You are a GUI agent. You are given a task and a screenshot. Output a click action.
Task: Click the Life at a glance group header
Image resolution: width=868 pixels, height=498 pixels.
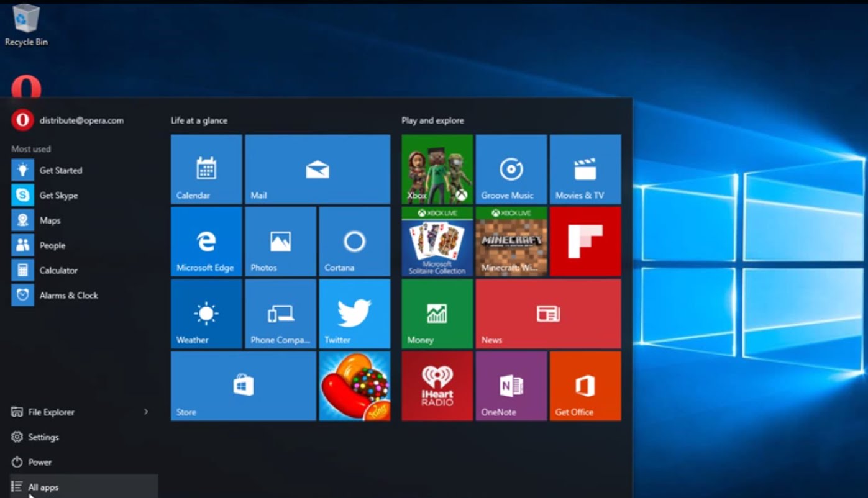tap(199, 120)
